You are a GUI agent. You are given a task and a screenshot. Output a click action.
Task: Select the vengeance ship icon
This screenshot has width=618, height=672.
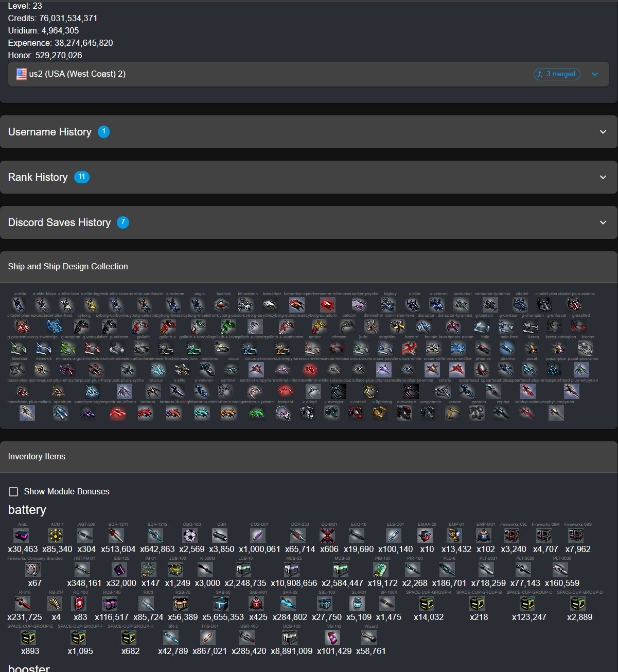point(428,412)
